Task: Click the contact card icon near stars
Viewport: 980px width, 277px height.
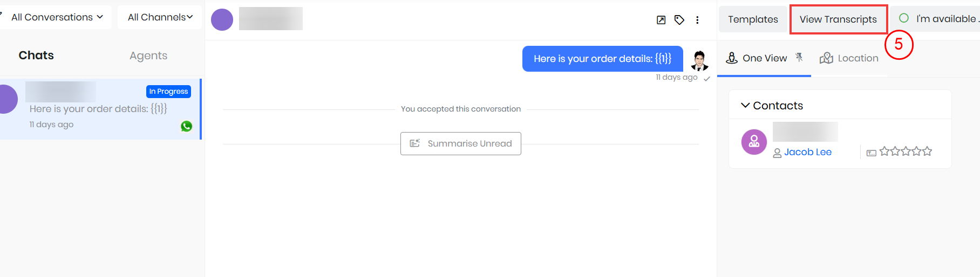Action: coord(871,153)
